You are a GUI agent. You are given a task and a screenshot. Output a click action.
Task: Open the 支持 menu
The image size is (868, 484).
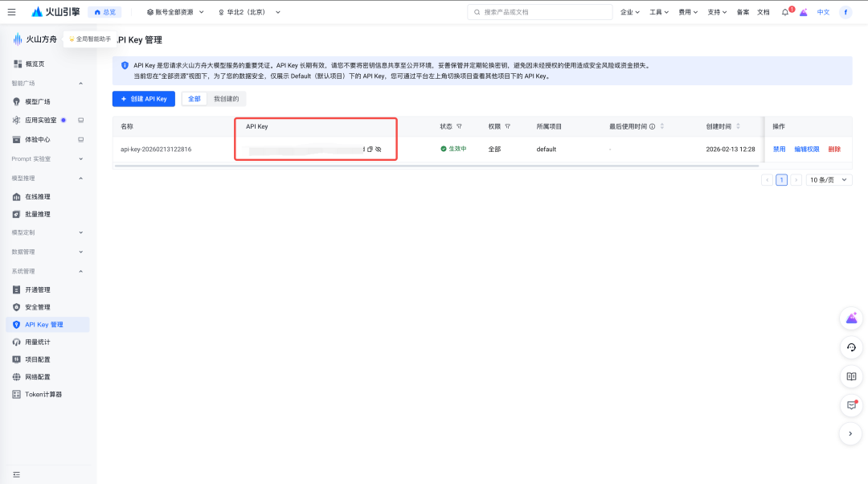717,12
